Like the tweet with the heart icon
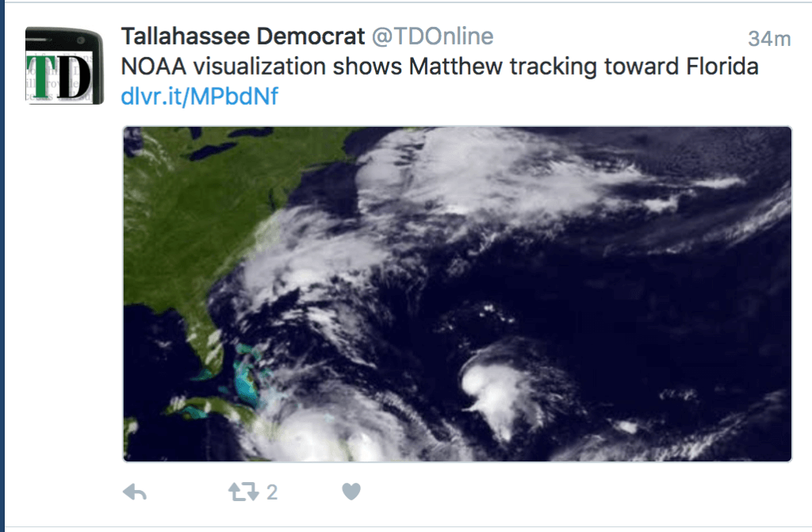Screen dimensions: 812x532 (351, 491)
